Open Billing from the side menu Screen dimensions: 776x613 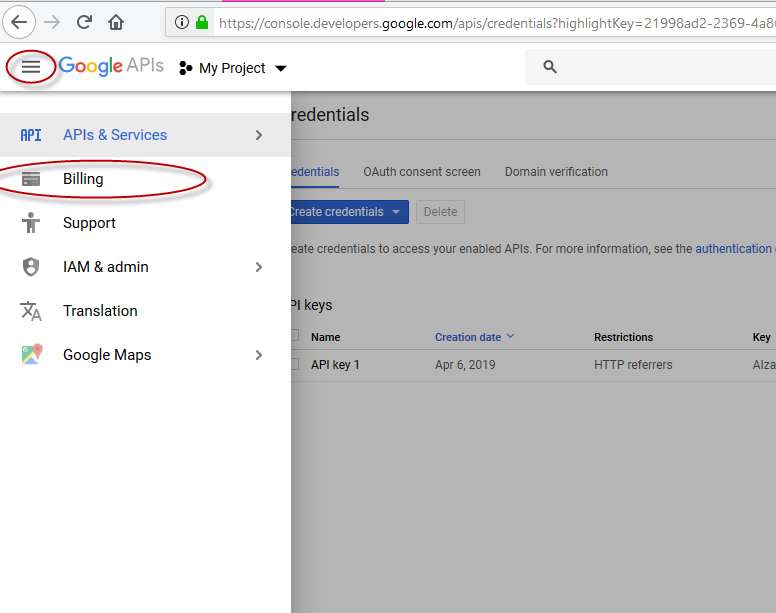tap(145, 179)
